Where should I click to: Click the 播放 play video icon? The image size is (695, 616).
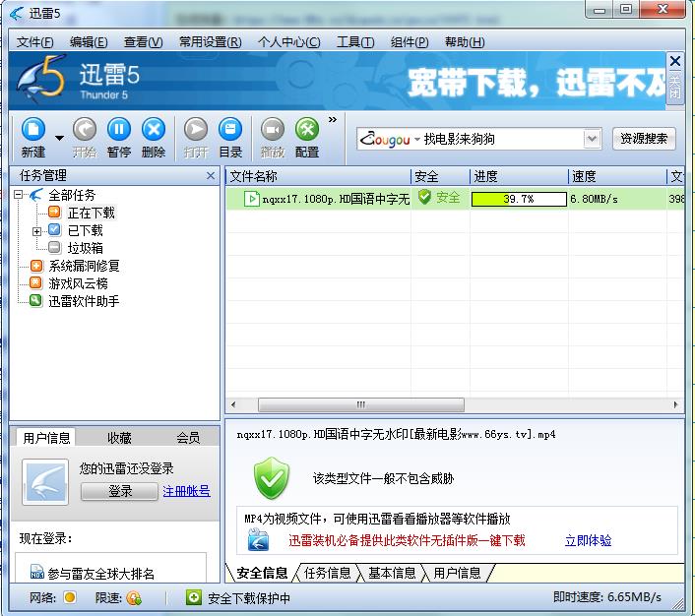[x=272, y=139]
